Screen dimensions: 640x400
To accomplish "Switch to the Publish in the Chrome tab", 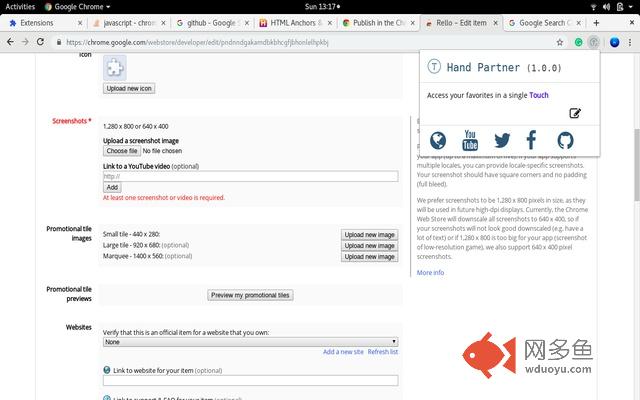I will click(x=379, y=23).
